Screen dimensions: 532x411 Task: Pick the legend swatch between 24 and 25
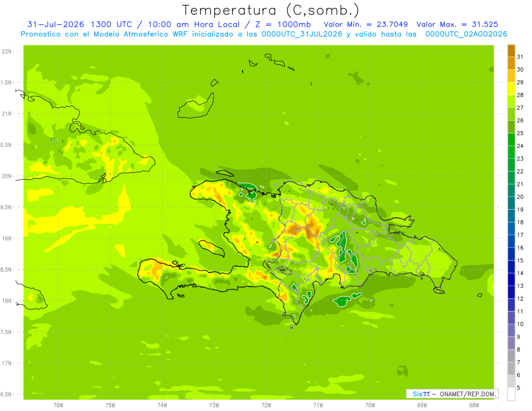click(511, 140)
